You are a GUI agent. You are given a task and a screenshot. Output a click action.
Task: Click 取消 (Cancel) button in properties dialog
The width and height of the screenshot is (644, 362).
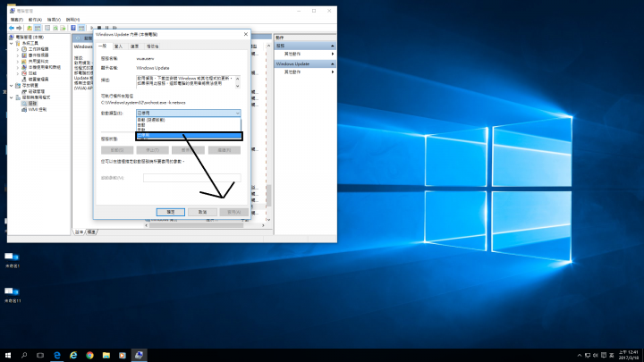click(x=202, y=212)
